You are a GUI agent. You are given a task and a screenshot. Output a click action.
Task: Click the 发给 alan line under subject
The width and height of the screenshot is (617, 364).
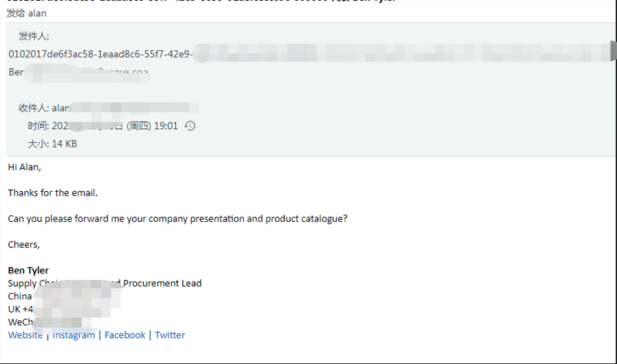[x=26, y=13]
